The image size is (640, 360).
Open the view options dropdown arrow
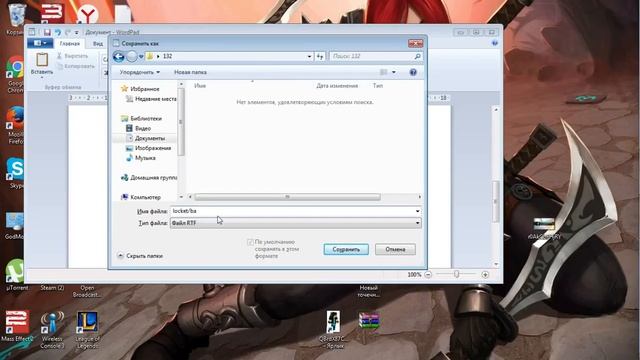pyautogui.click(x=393, y=72)
